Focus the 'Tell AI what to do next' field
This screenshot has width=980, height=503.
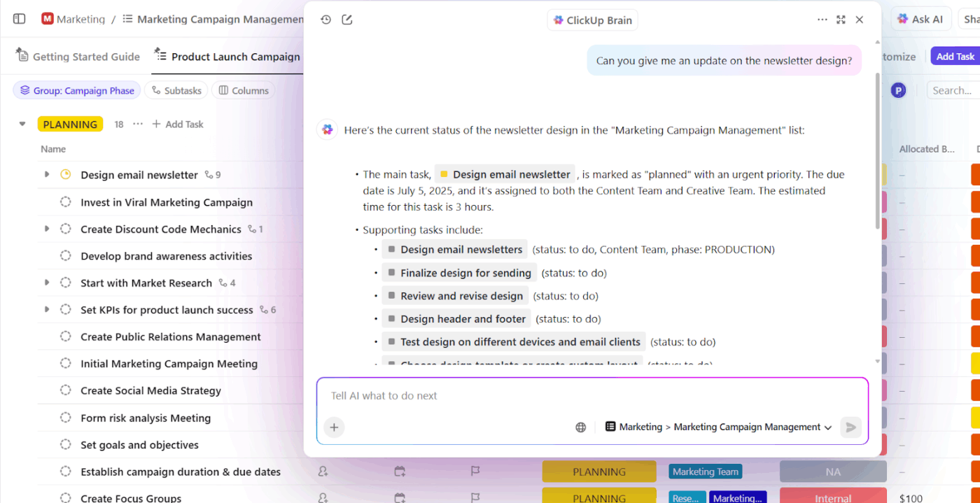[x=490, y=395]
